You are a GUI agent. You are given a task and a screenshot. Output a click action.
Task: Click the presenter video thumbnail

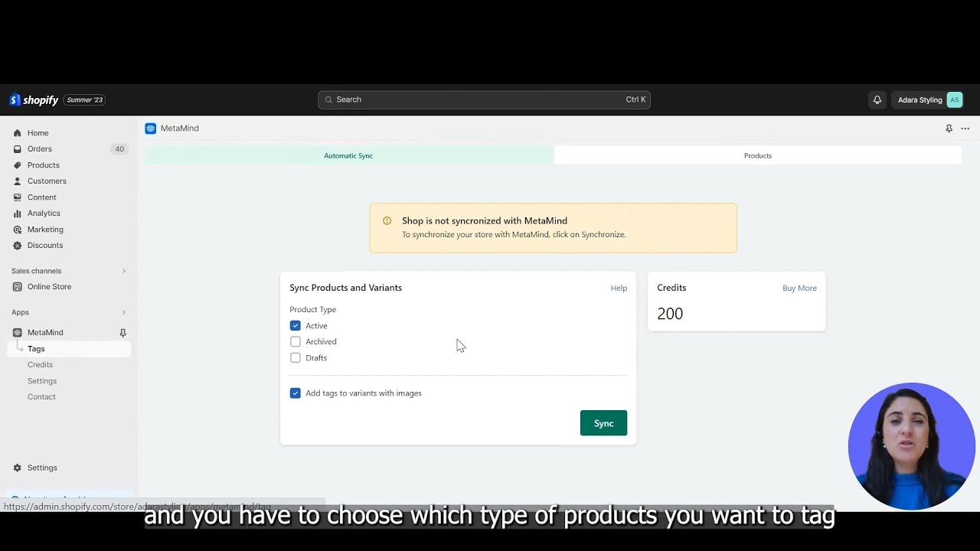coord(911,446)
